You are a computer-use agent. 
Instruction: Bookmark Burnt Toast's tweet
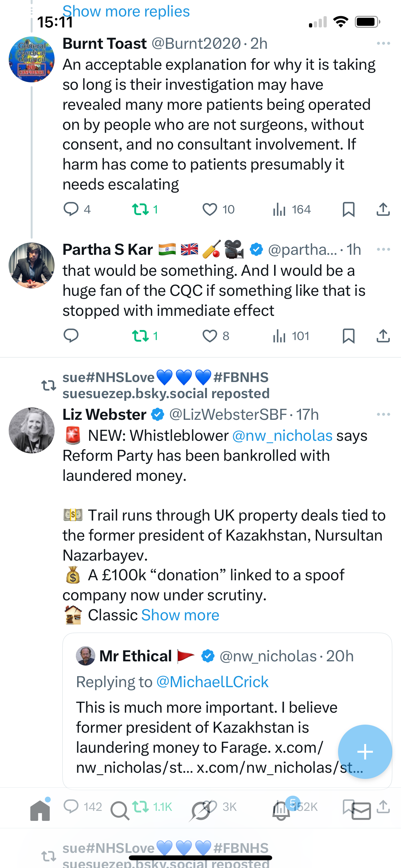[x=348, y=209]
